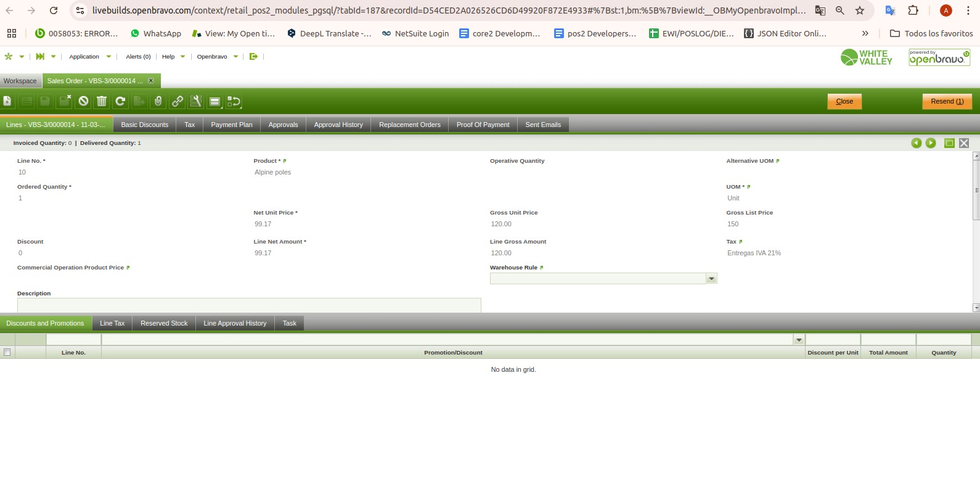Image resolution: width=980 pixels, height=489 pixels.
Task: Open the personalization wrench tool icon
Action: (x=196, y=101)
